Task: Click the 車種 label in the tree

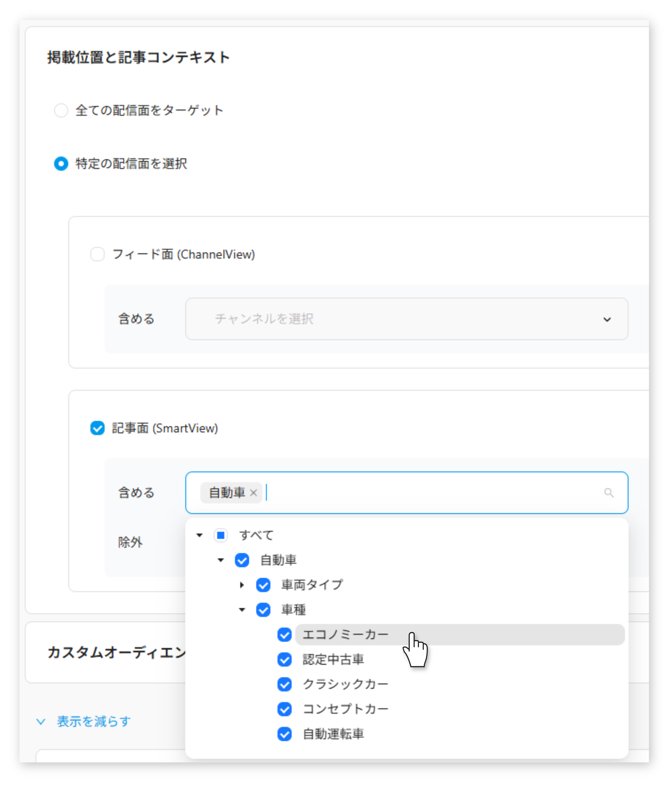Action: coord(293,610)
